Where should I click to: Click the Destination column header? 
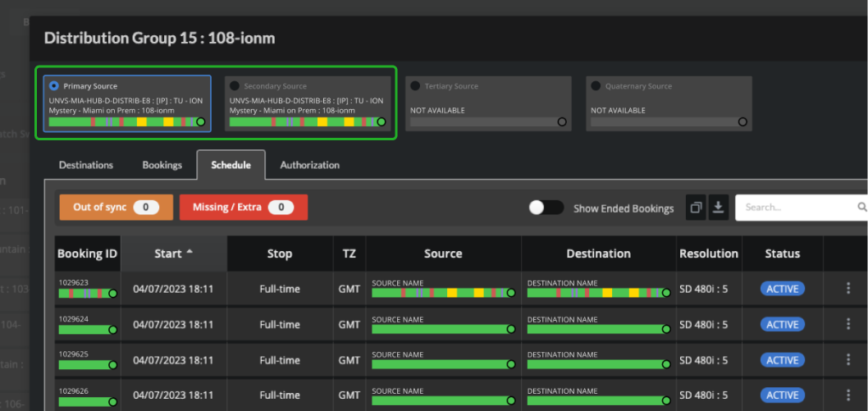pos(598,253)
